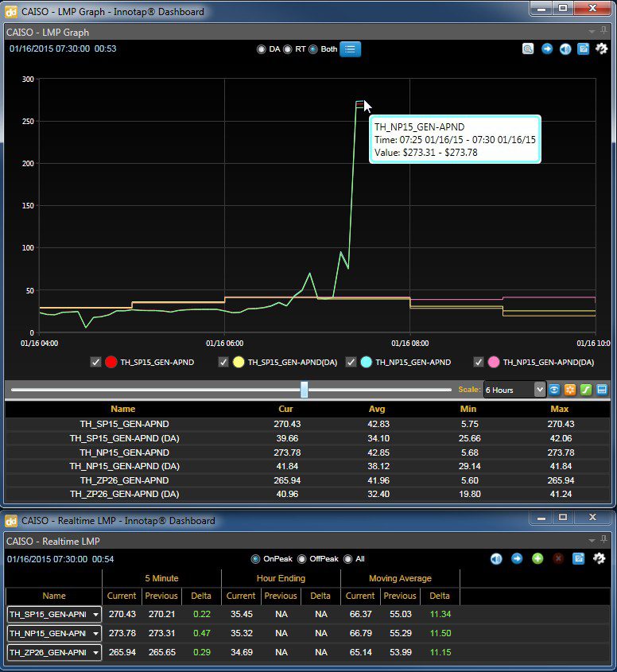Click the Max column header
Screen dimensions: 617x672
[x=560, y=409]
